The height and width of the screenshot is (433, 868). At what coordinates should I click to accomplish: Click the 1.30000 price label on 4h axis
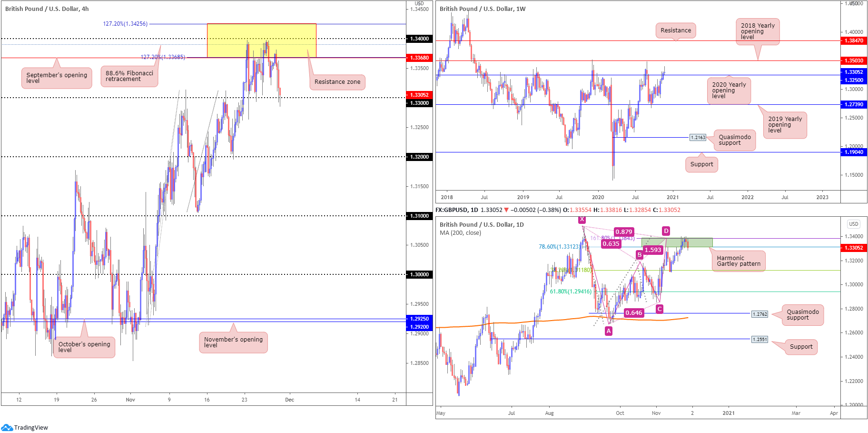click(419, 274)
